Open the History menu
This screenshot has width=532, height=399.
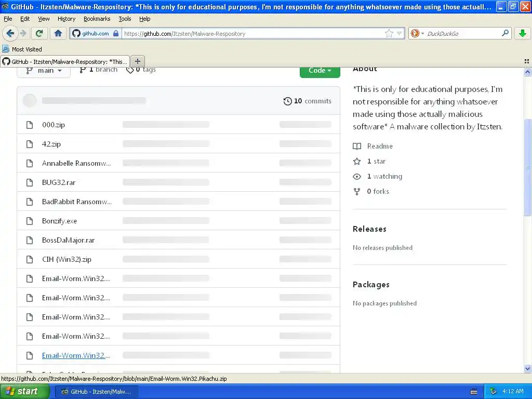coord(66,19)
